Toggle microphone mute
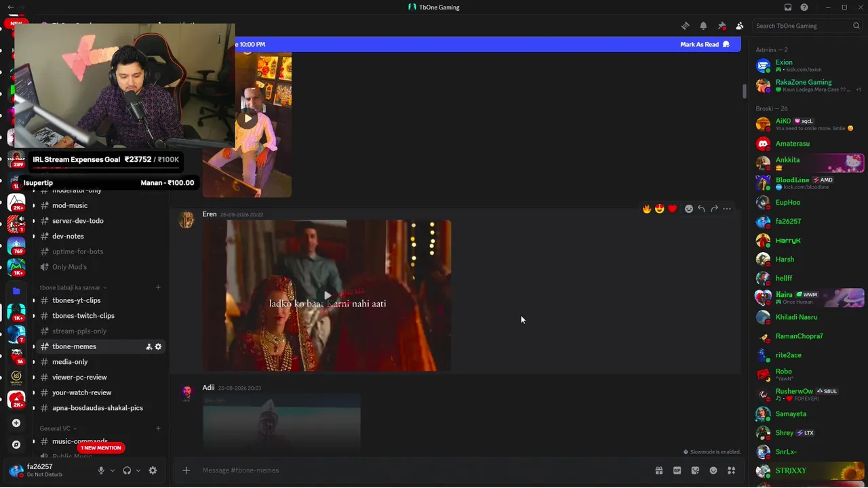Image resolution: width=868 pixels, height=488 pixels. click(x=101, y=470)
